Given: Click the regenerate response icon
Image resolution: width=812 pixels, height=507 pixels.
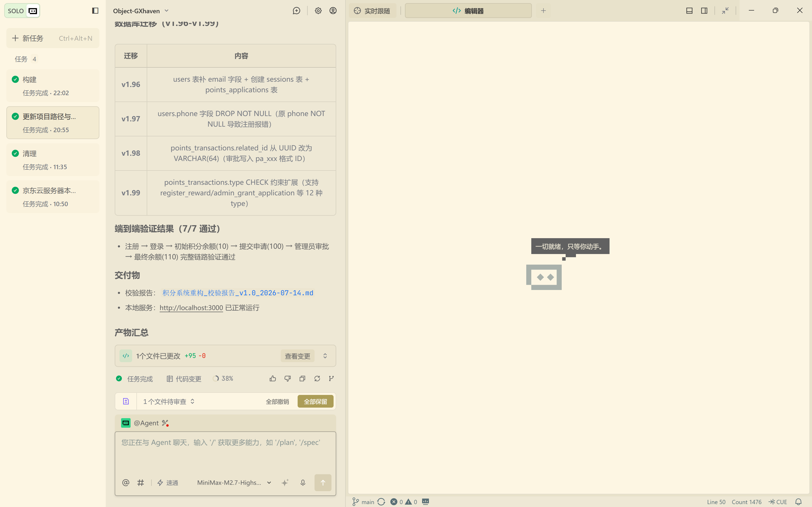Looking at the screenshot, I should (x=317, y=379).
